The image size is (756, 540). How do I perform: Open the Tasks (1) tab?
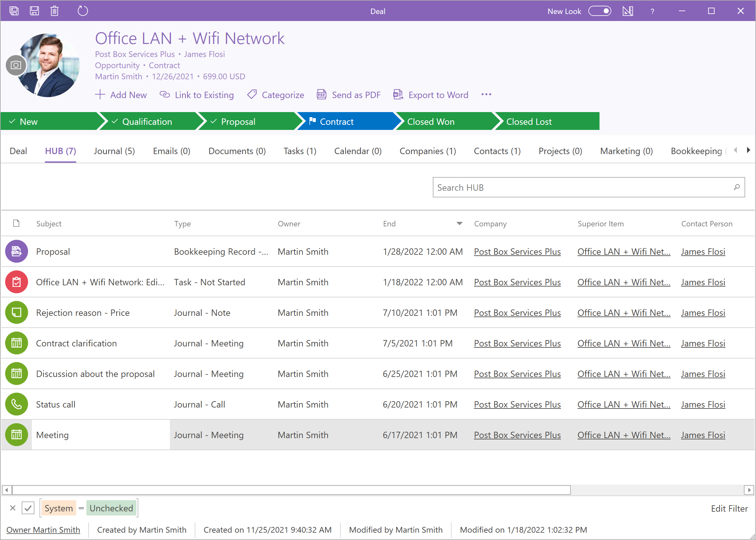300,151
